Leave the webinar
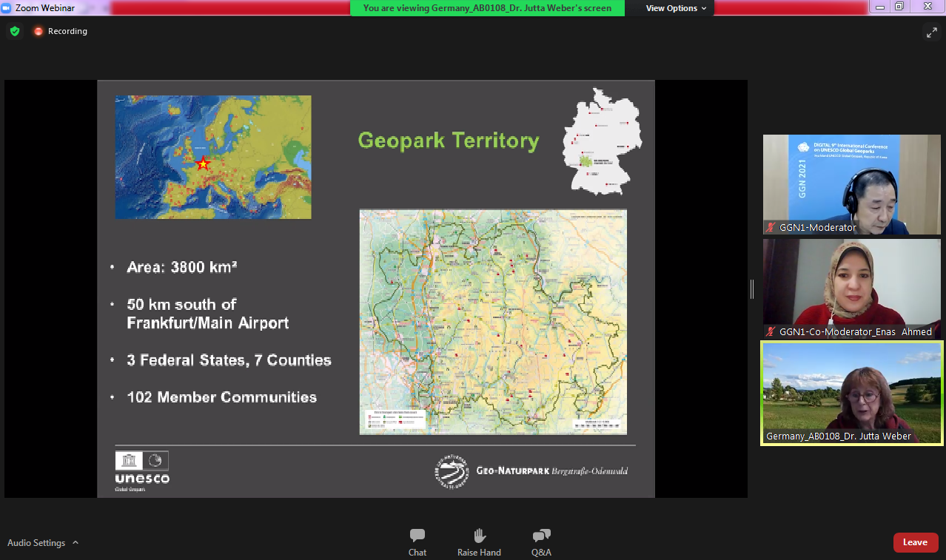 tap(915, 542)
